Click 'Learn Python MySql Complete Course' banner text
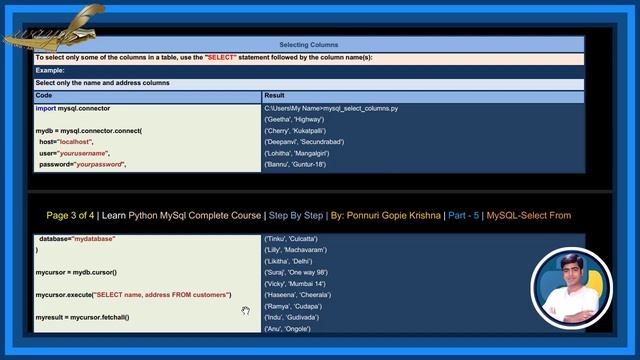 point(181,216)
